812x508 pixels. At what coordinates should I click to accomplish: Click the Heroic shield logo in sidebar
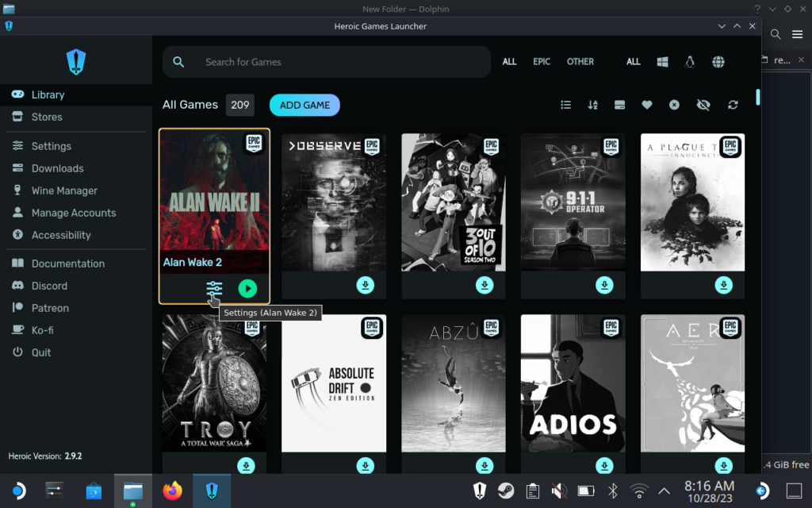click(x=76, y=62)
